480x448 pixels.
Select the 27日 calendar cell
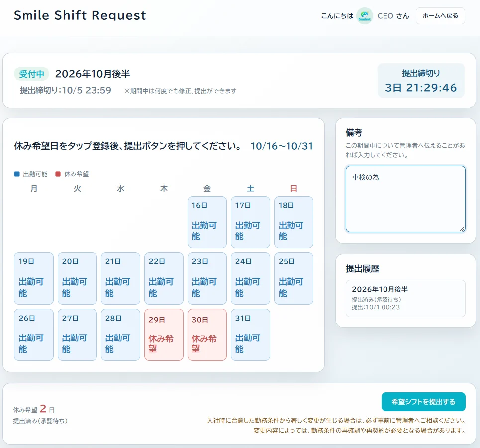[x=77, y=335]
